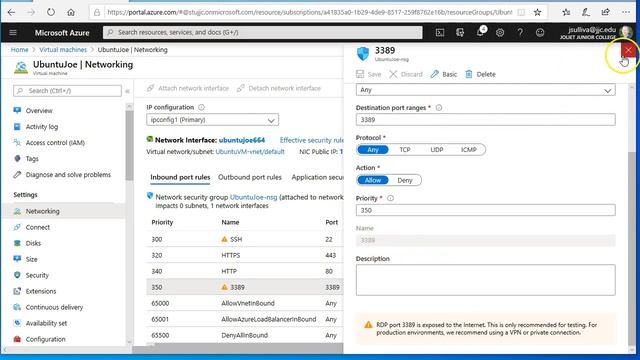This screenshot has height=360, width=640.
Task: Click the left menu Search (Ctrl+/) box
Action: pos(67,91)
